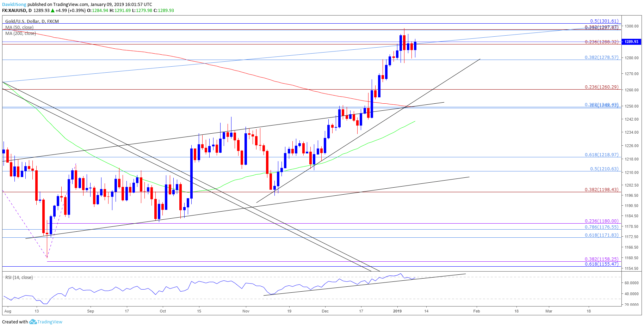Click the 0.382(1198.43) Fibonacci level label

pos(601,189)
